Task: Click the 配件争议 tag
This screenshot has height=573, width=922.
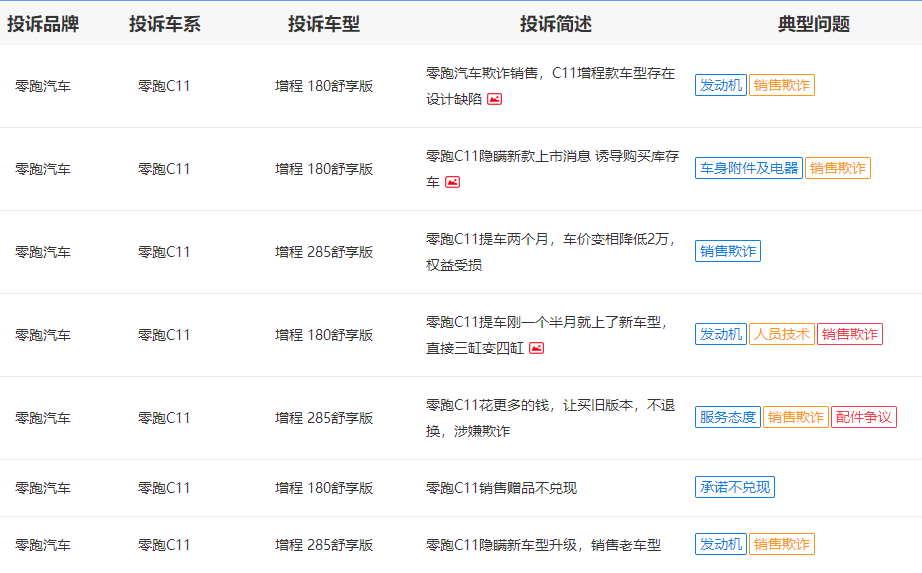Action: (x=863, y=417)
